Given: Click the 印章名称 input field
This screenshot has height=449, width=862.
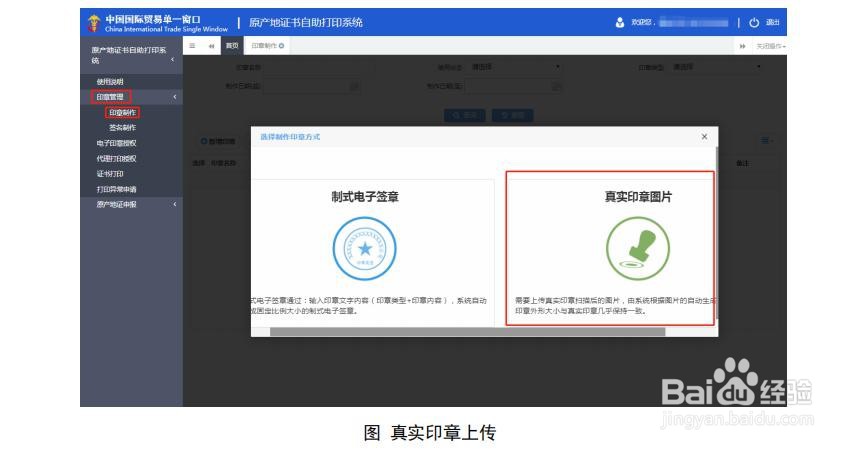Looking at the screenshot, I should pyautogui.click(x=319, y=67).
